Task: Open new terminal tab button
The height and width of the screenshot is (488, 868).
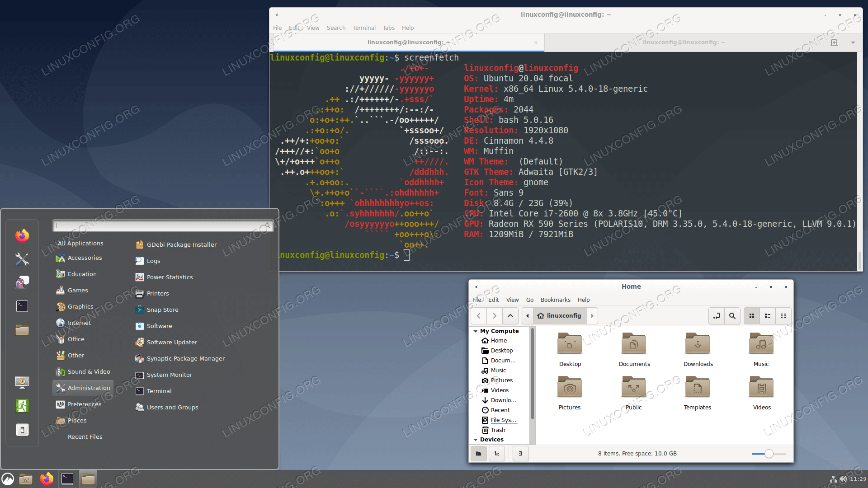Action: pos(834,42)
